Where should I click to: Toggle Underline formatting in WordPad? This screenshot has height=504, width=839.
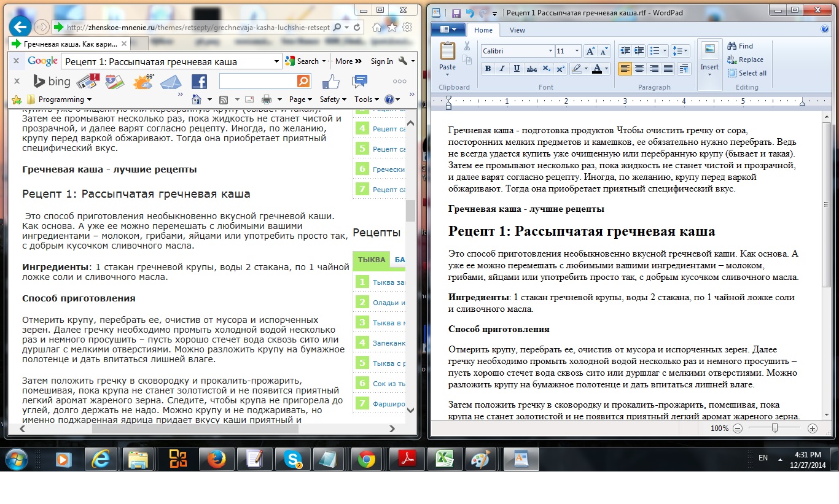[517, 69]
